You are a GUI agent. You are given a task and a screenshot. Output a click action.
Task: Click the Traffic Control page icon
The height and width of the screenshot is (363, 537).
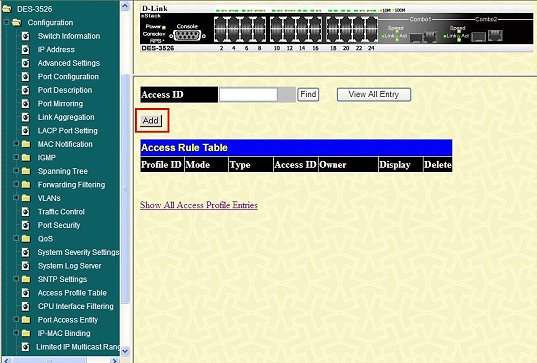point(26,212)
